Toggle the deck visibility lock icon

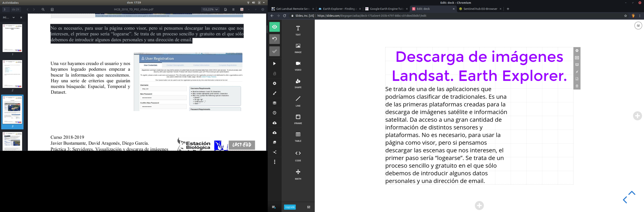[x=274, y=74]
